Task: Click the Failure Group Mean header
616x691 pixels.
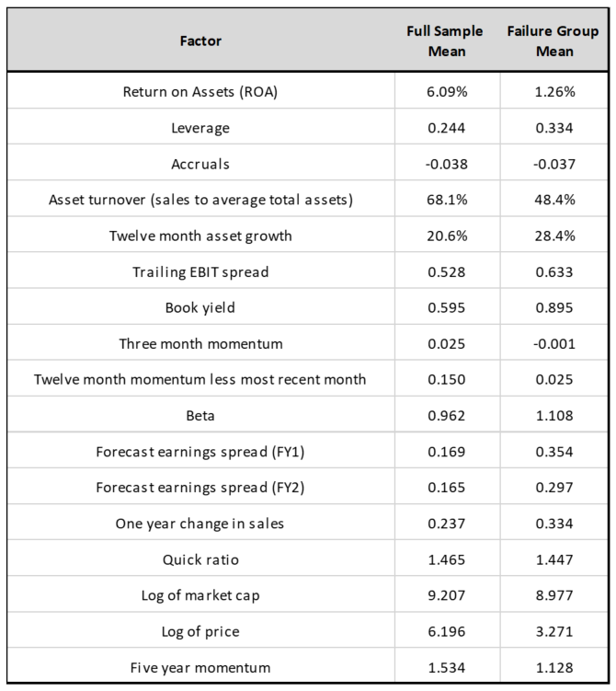Action: pos(553,40)
